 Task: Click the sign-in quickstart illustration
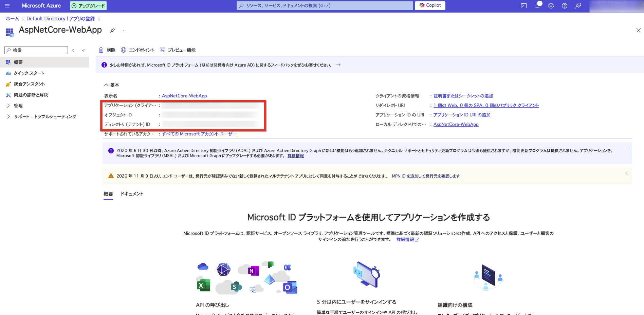click(367, 275)
